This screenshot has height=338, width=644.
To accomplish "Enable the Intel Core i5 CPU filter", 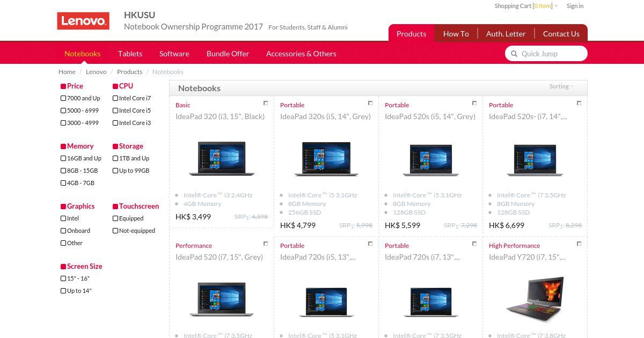I will (x=115, y=111).
